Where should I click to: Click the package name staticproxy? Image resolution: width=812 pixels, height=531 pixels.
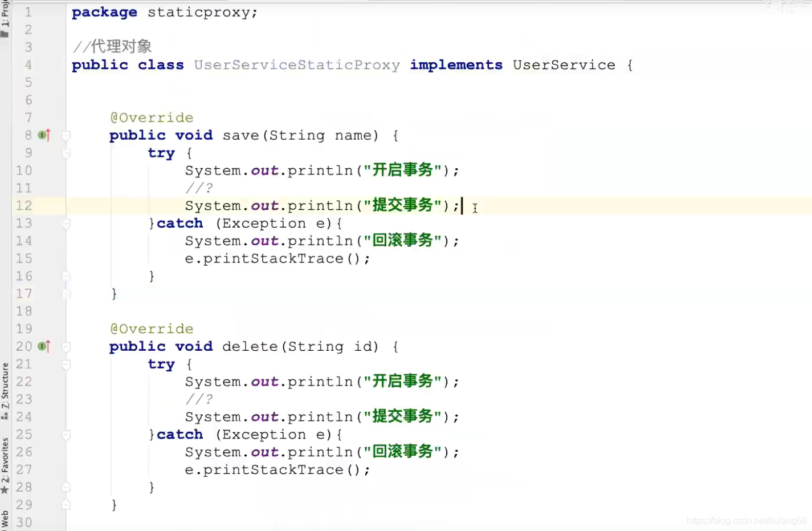coord(199,13)
